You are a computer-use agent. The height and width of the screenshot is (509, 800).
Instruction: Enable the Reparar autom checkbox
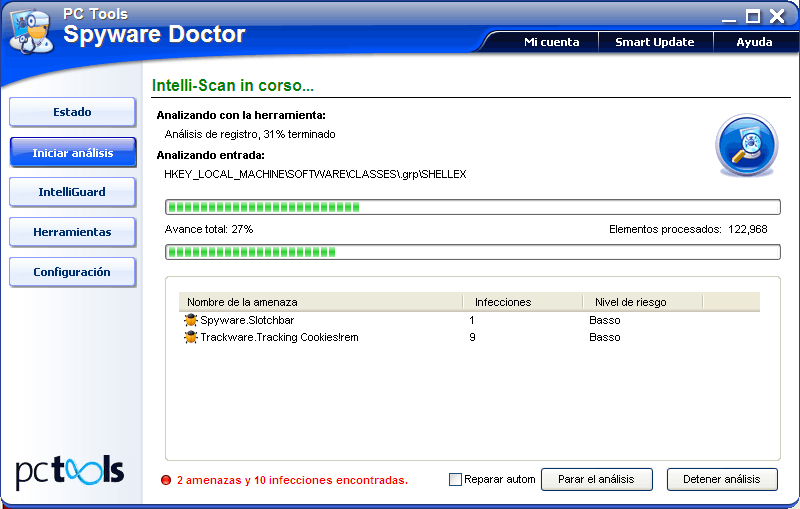pos(455,479)
